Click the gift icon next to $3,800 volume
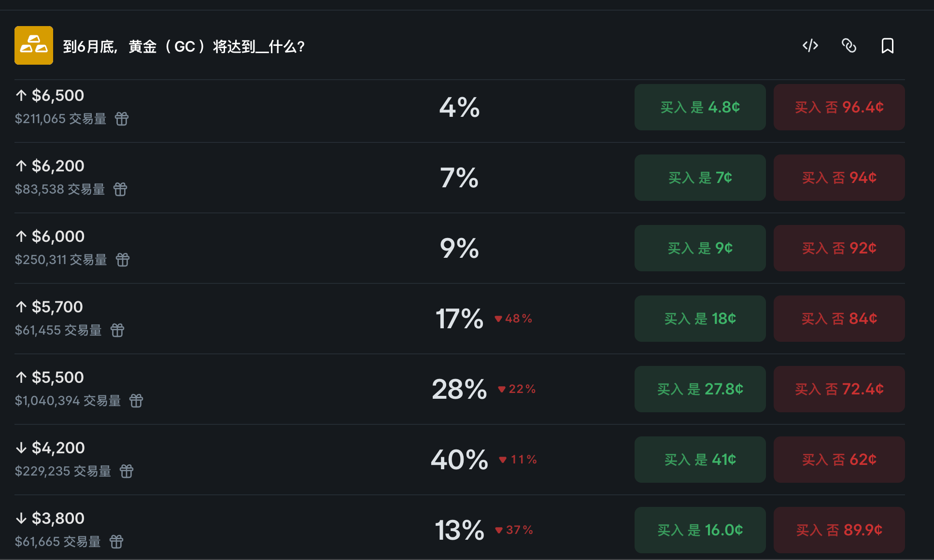Image resolution: width=934 pixels, height=560 pixels. [x=116, y=541]
